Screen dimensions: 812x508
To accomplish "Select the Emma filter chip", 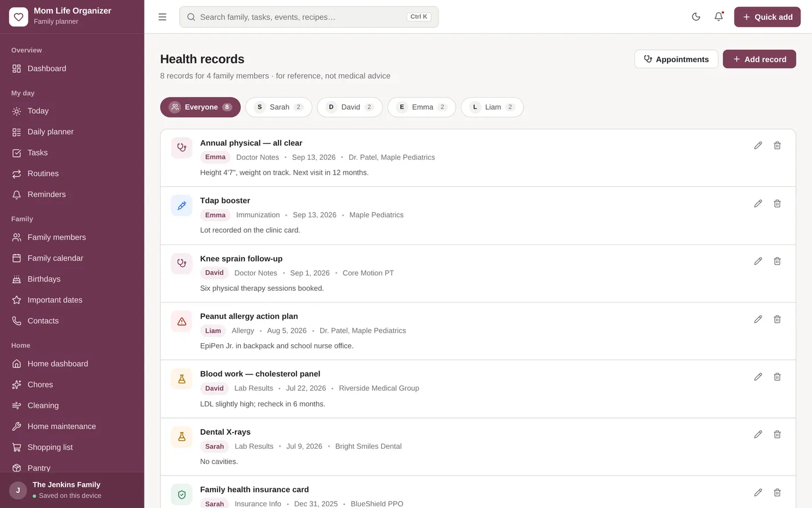I will (422, 107).
